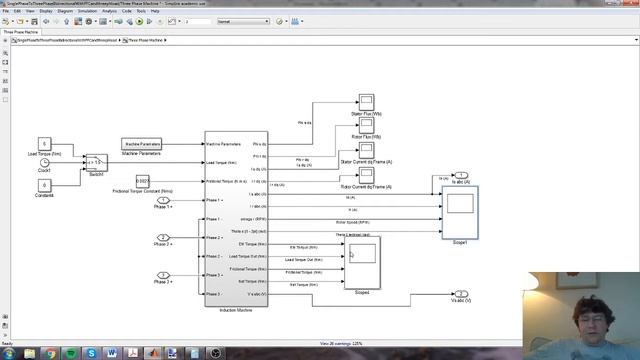Open the File menu
Image resolution: width=640 pixels, height=360 pixels.
[x=6, y=11]
